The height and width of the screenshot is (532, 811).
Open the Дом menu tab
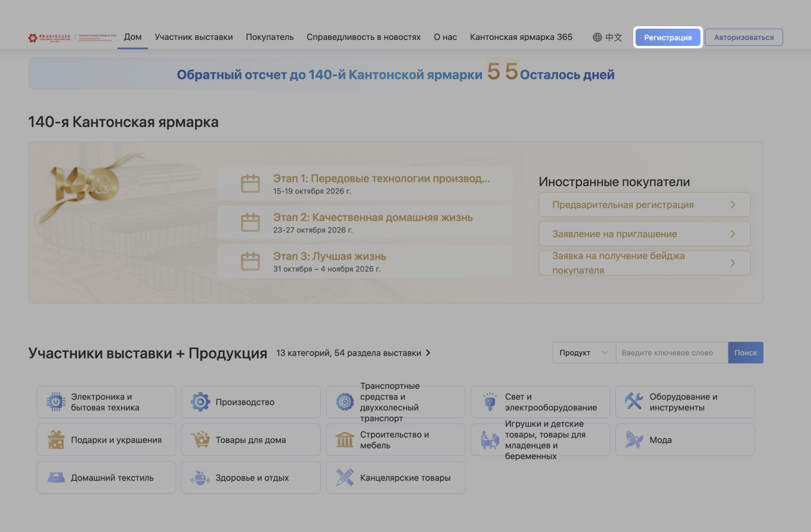(x=132, y=37)
